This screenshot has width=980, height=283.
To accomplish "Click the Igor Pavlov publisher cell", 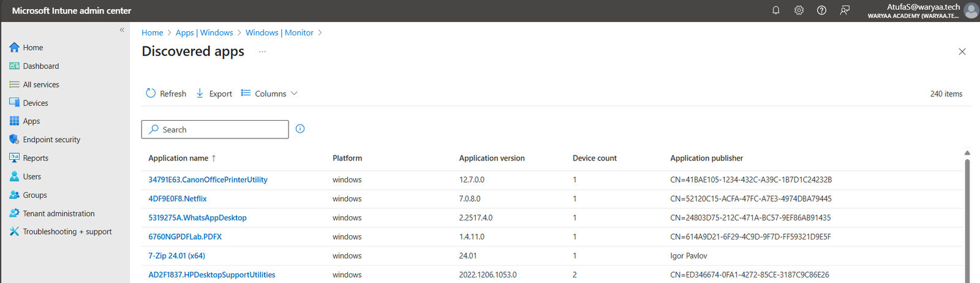I will (689, 255).
